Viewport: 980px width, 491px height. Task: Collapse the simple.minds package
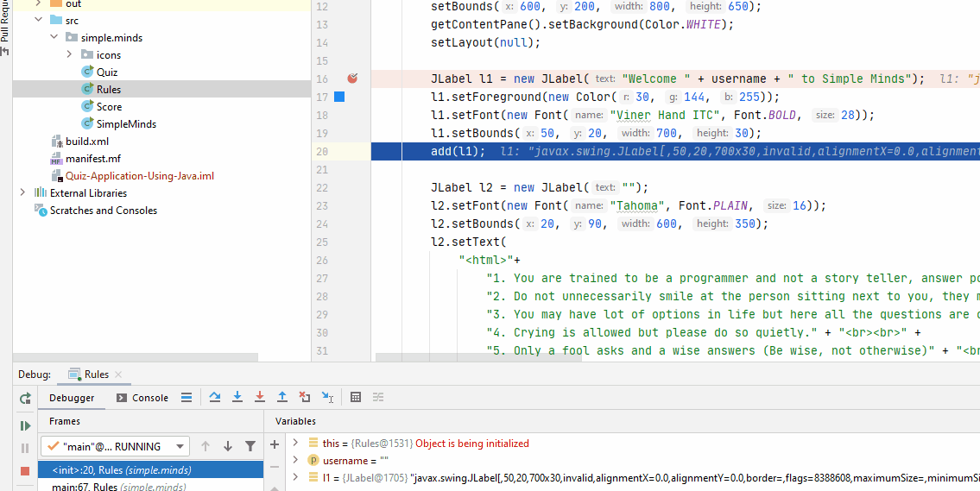pos(54,38)
